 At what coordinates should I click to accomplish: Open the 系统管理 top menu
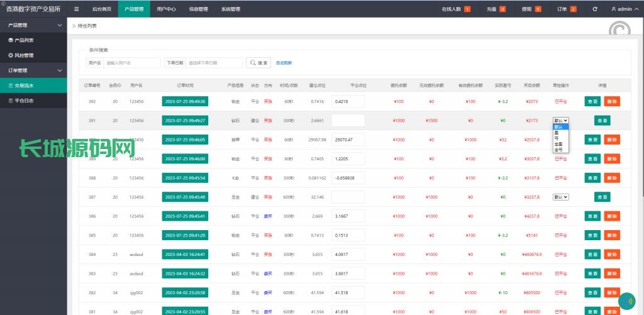[x=230, y=9]
